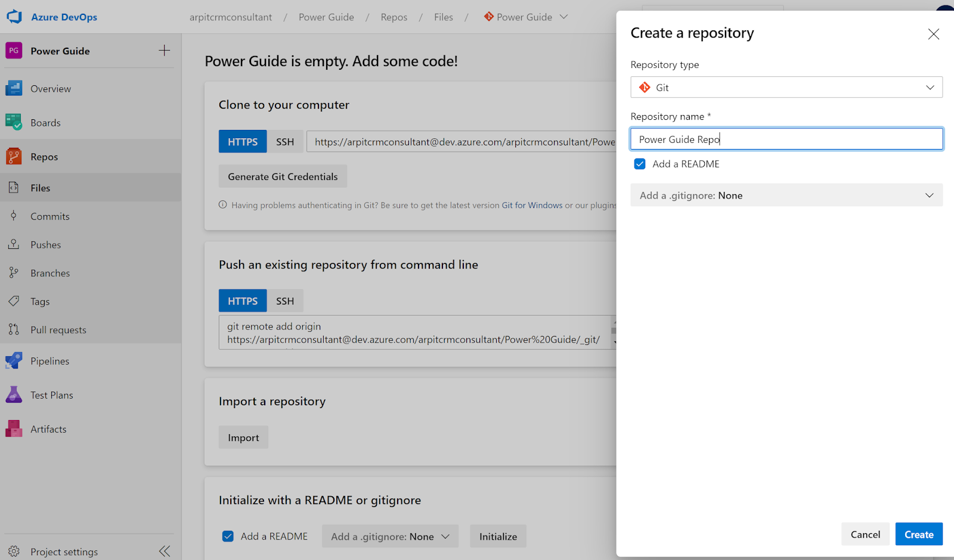Expand the Add a .gitignore dropdown

coord(786,195)
